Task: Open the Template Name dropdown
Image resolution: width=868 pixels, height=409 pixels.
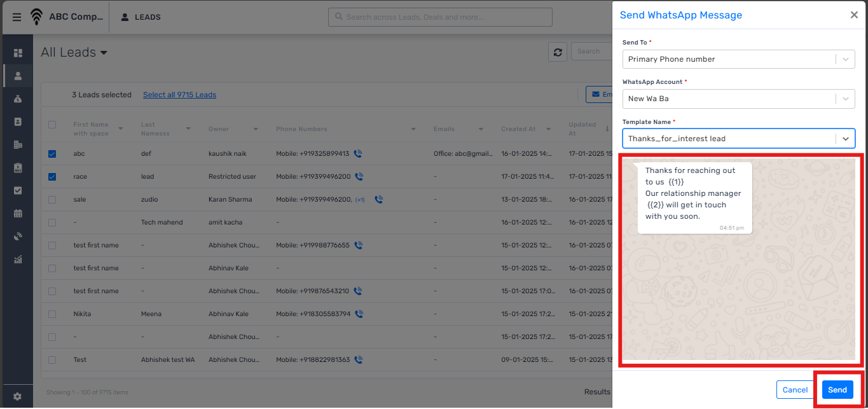Action: click(738, 138)
